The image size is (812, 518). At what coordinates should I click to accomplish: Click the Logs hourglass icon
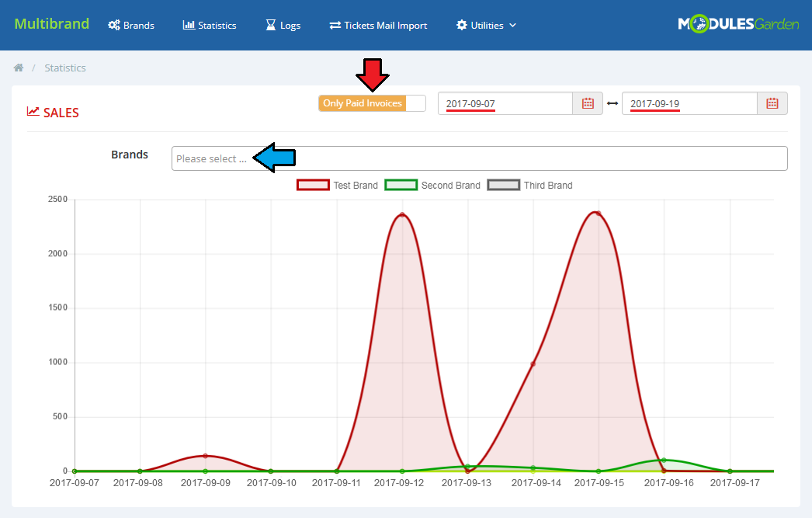point(271,25)
